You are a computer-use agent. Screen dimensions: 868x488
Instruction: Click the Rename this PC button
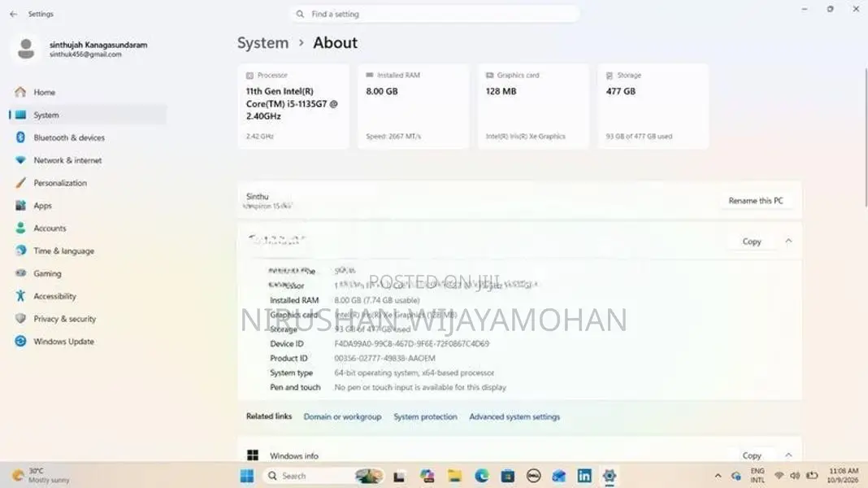756,201
